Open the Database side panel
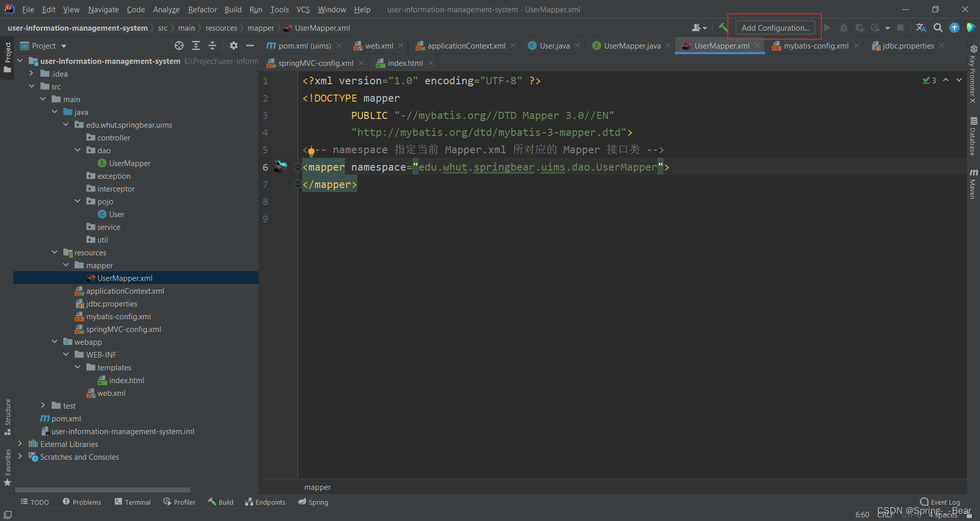The height and width of the screenshot is (521, 980). click(x=973, y=136)
